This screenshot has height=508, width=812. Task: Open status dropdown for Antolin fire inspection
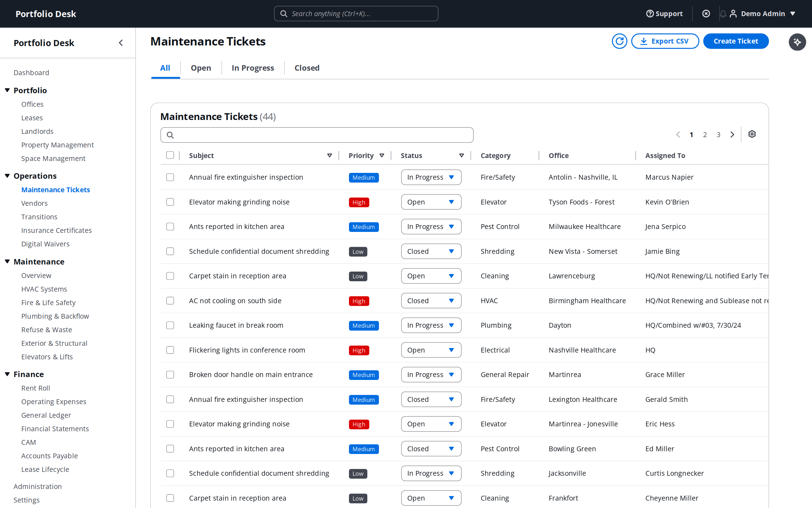click(x=431, y=177)
